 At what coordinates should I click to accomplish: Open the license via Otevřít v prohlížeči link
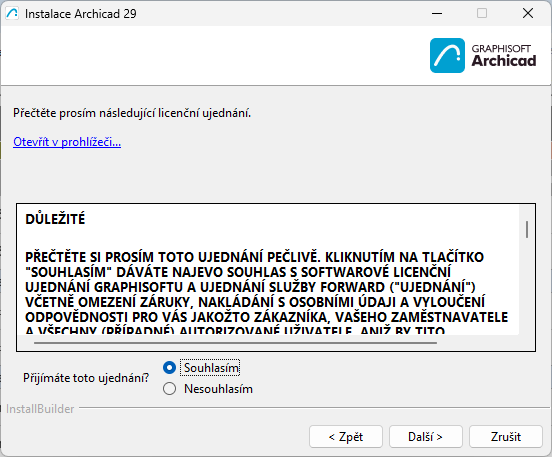point(67,142)
